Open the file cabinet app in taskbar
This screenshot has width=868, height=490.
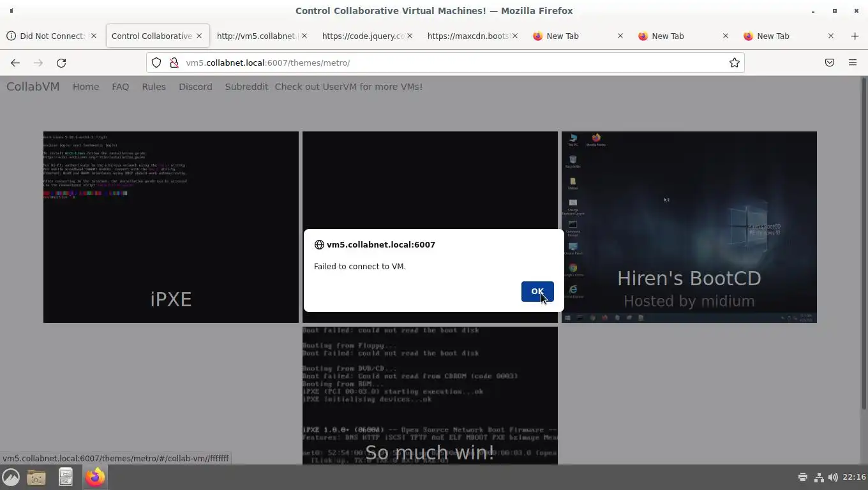(x=66, y=477)
